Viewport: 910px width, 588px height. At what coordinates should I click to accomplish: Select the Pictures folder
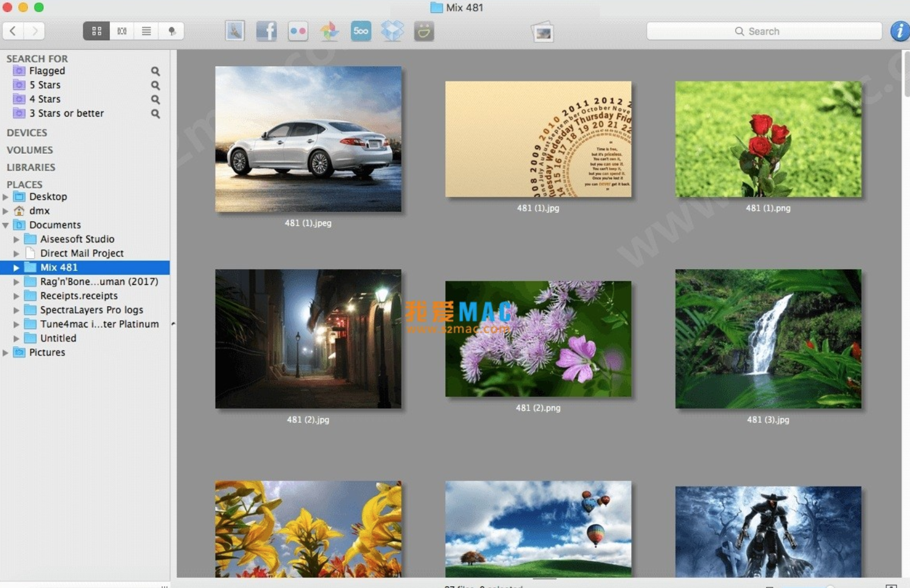coord(47,352)
